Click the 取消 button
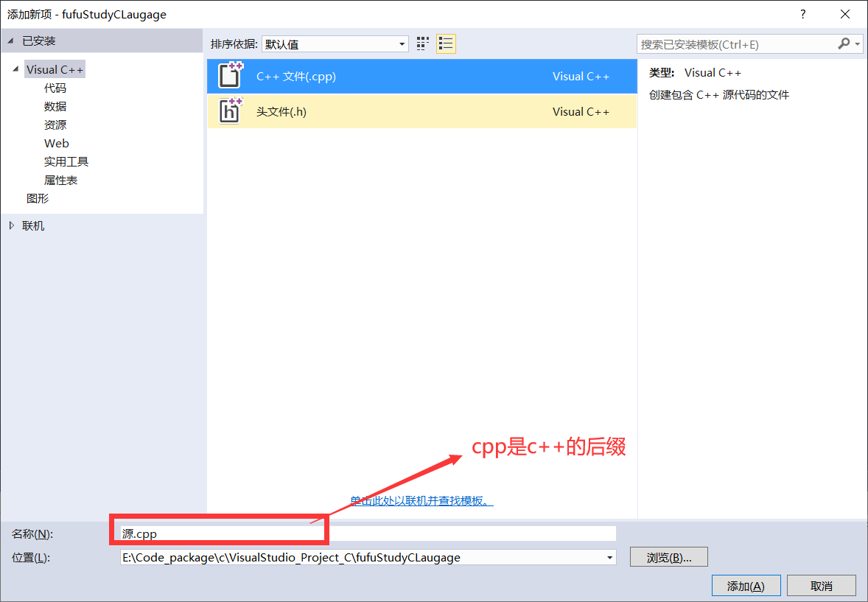The width and height of the screenshot is (868, 602). 822,586
